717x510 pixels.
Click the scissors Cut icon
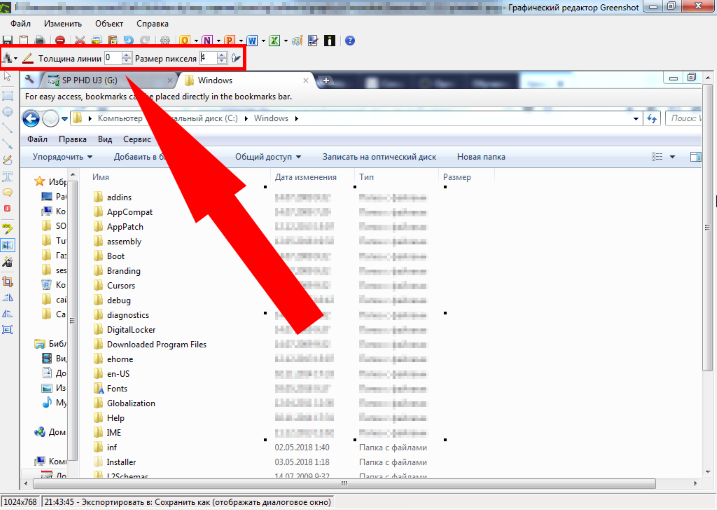[x=79, y=41]
